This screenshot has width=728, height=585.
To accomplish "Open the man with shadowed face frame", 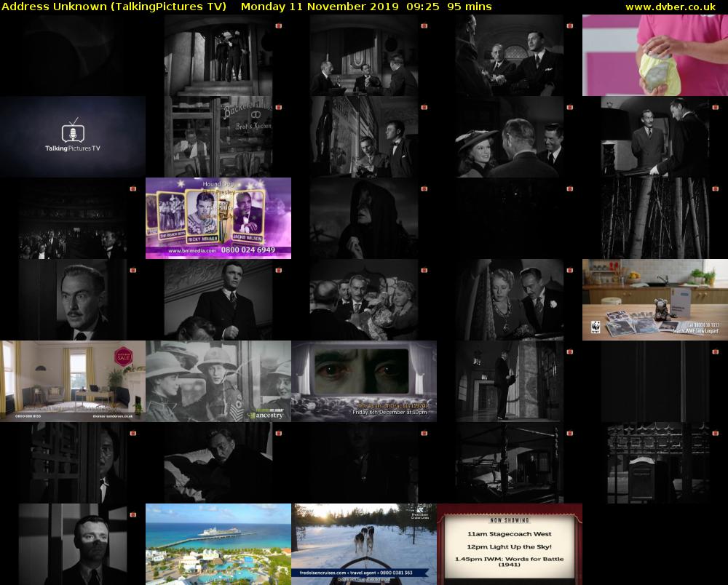I will click(72, 544).
